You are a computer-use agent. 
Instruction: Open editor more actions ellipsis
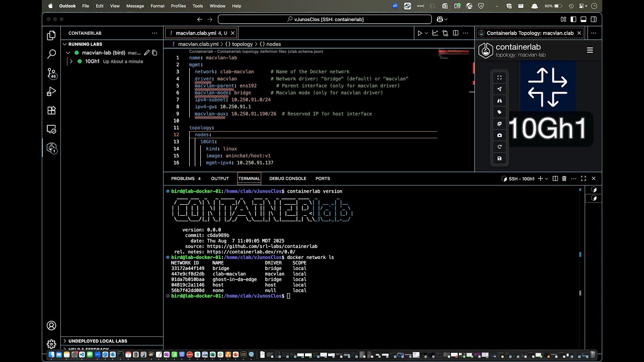click(466, 33)
